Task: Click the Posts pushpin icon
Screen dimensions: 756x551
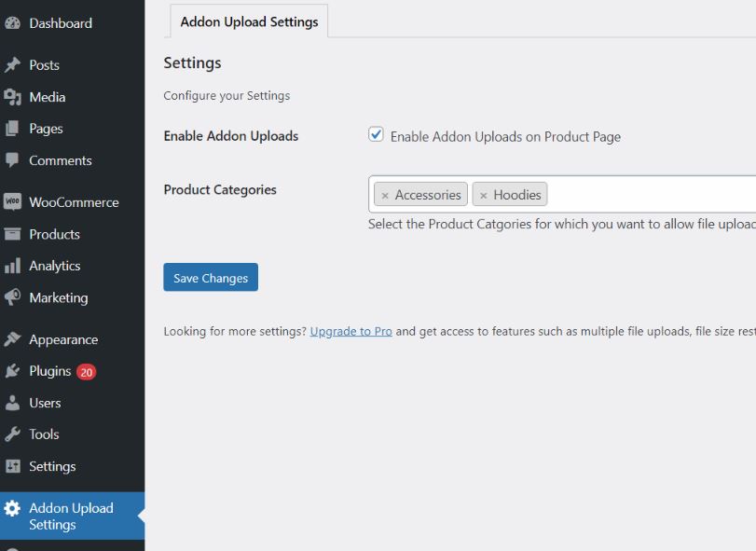Action: [x=12, y=64]
